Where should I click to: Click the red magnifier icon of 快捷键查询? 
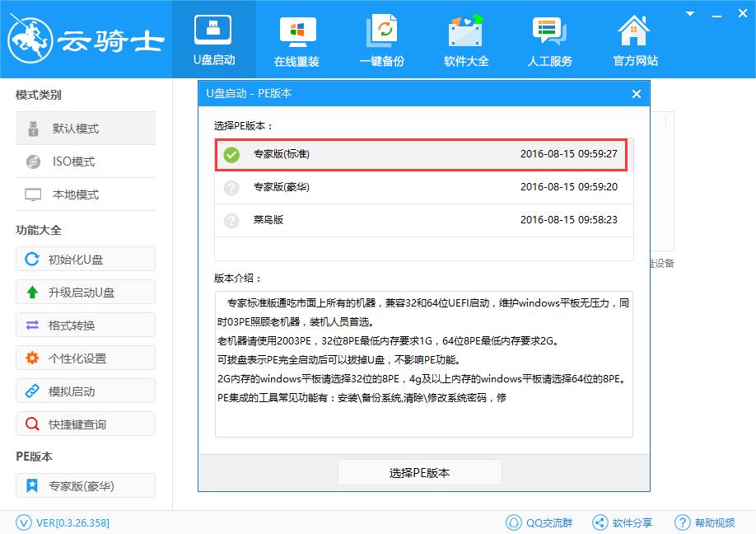pyautogui.click(x=32, y=424)
